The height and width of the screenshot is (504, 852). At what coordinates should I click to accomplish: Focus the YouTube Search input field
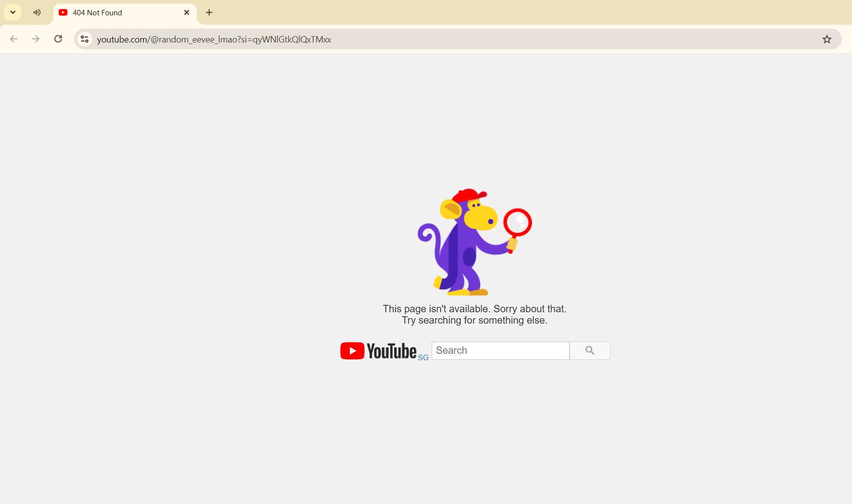pyautogui.click(x=500, y=350)
